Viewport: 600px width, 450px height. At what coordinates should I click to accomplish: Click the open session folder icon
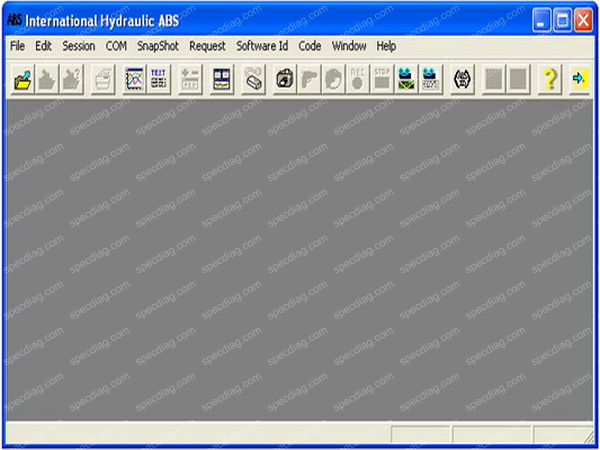click(22, 81)
